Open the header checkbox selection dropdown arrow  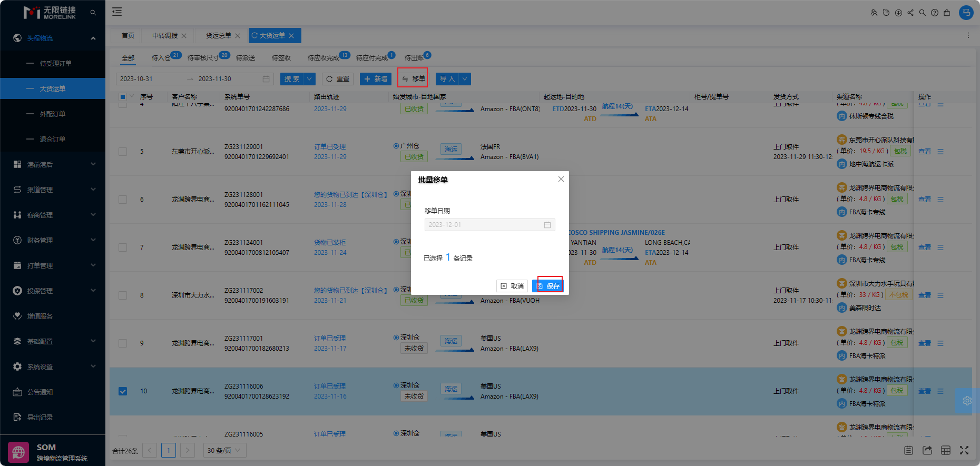tap(132, 96)
